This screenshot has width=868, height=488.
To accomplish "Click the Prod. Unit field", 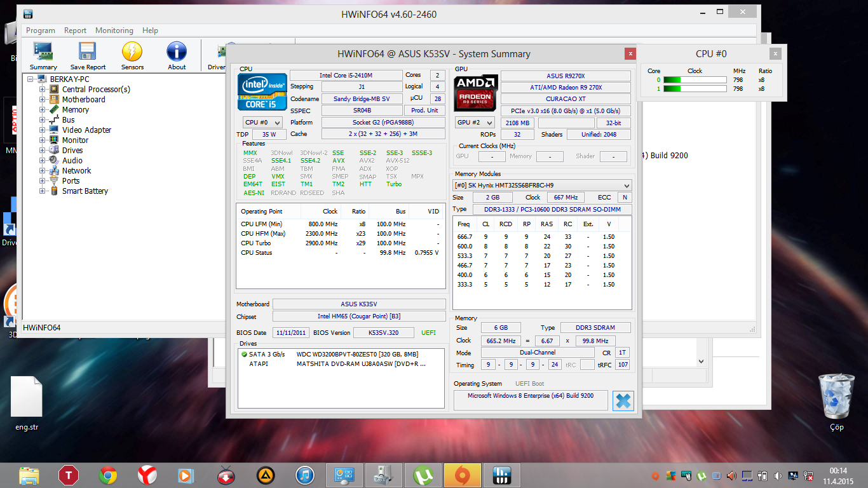I will 424,110.
